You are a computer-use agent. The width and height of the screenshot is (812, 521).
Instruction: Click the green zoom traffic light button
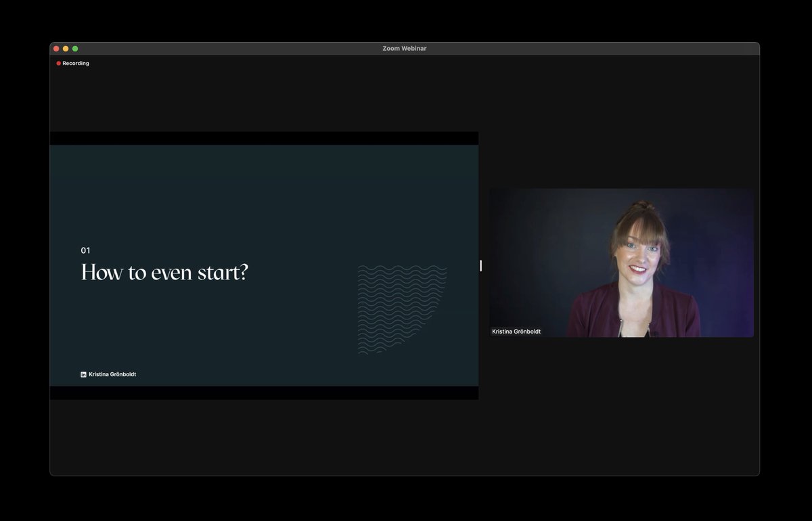(x=75, y=48)
